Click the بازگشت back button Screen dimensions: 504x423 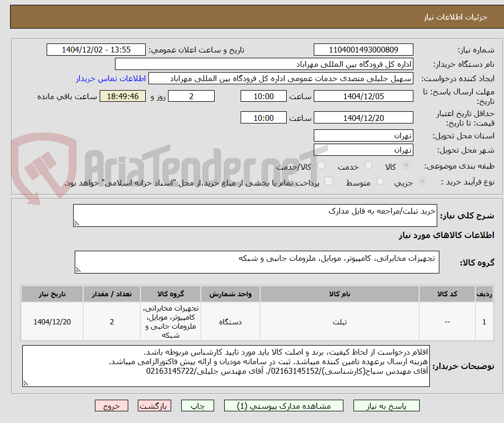154,406
